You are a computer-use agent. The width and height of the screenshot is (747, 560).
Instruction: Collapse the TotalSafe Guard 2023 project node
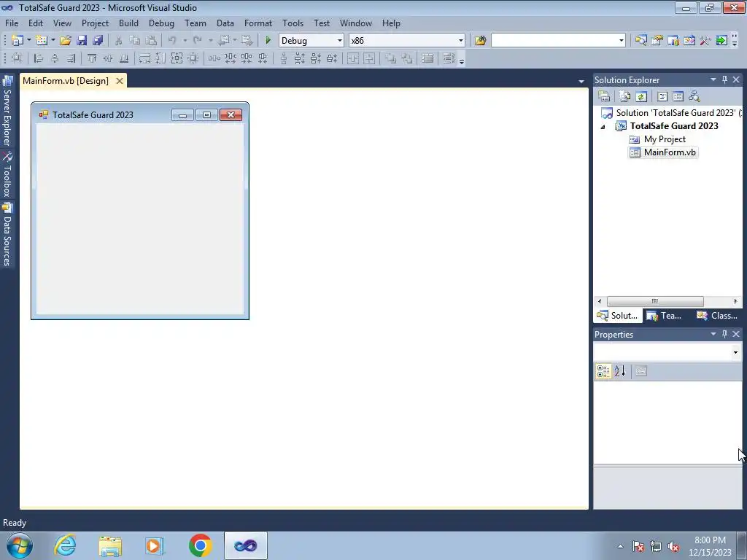coord(603,127)
